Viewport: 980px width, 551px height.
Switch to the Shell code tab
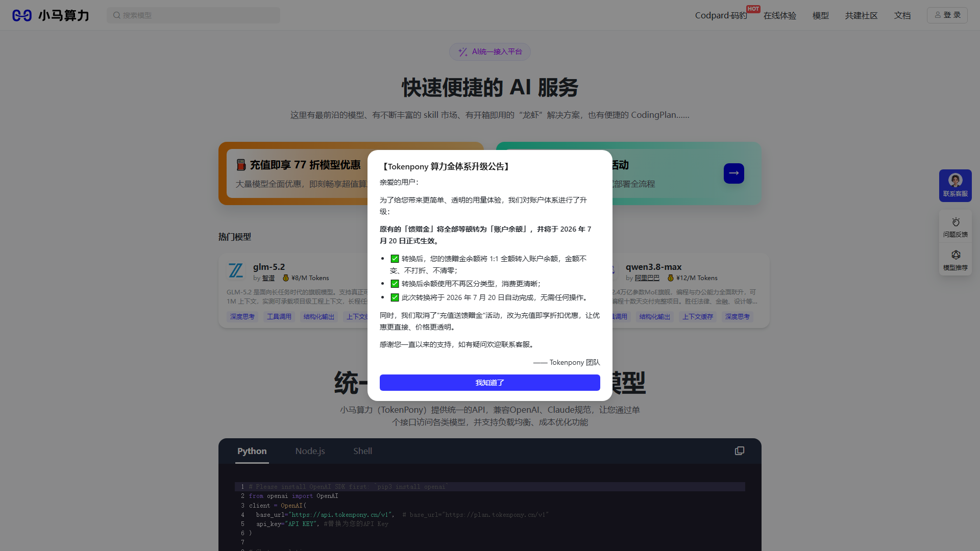pyautogui.click(x=362, y=451)
